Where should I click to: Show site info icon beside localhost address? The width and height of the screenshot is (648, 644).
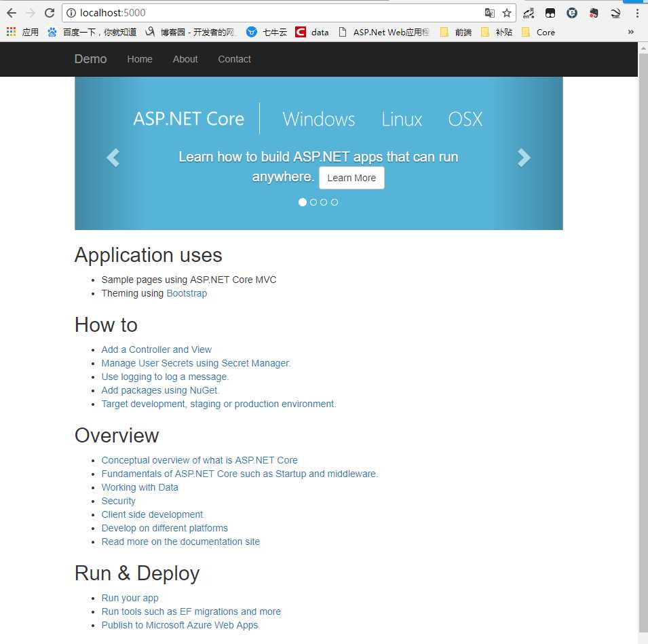(x=71, y=13)
